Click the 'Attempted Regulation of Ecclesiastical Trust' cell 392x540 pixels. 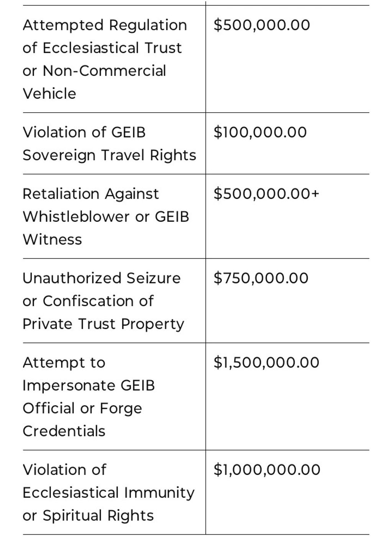(104, 59)
